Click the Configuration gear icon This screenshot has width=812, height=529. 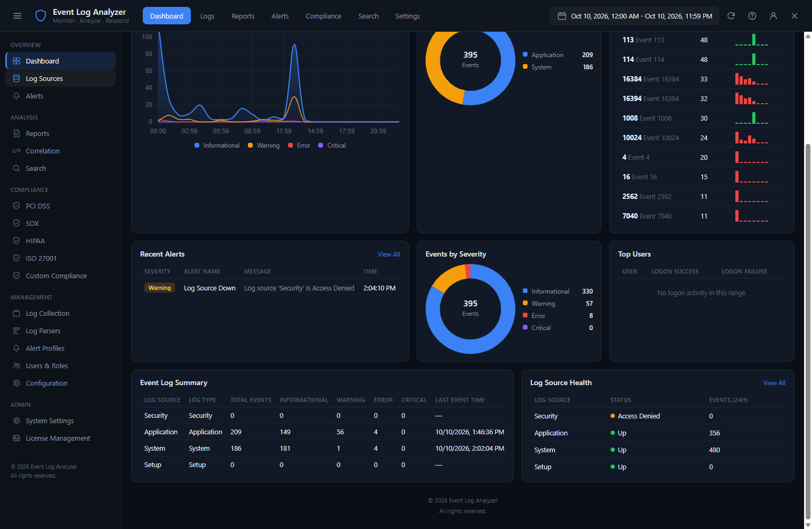[16, 383]
